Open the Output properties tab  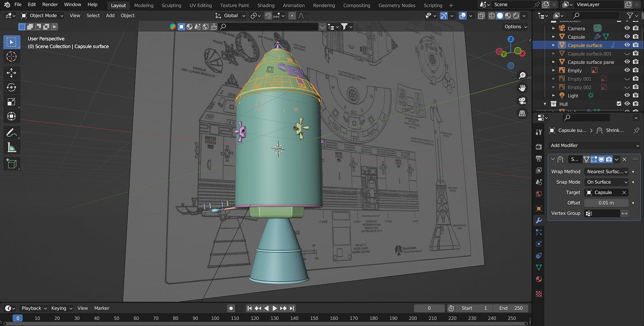[x=539, y=158]
